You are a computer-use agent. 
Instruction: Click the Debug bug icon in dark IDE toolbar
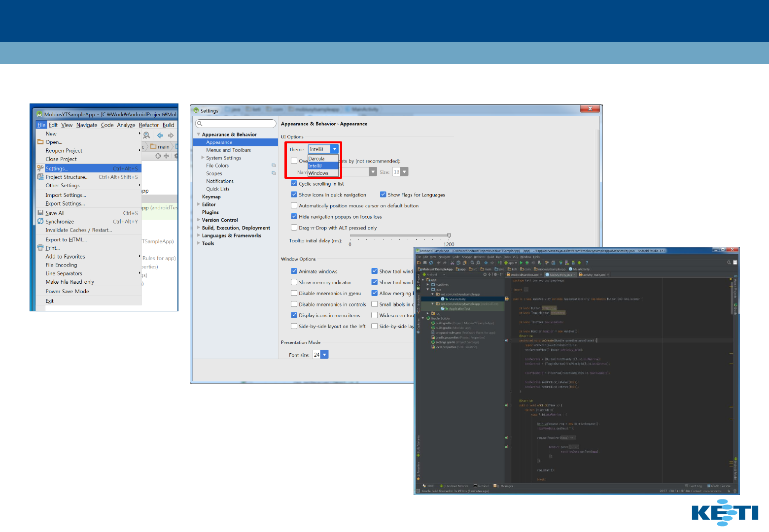pos(527,263)
